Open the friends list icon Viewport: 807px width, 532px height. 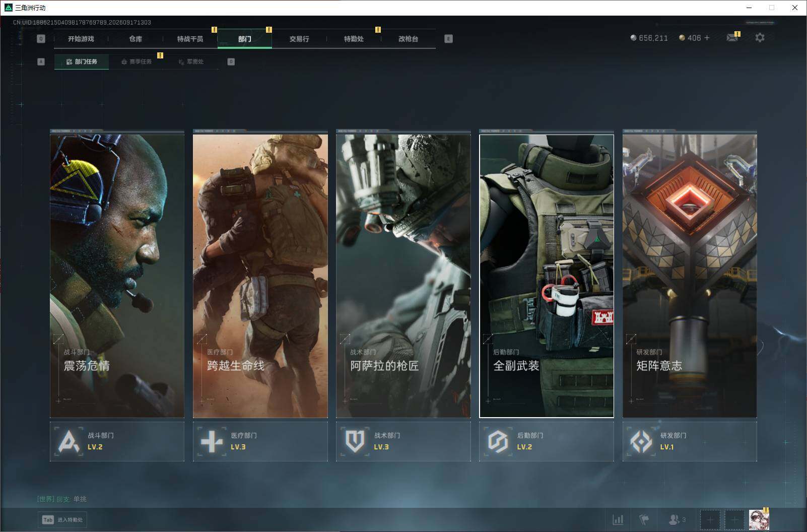677,519
